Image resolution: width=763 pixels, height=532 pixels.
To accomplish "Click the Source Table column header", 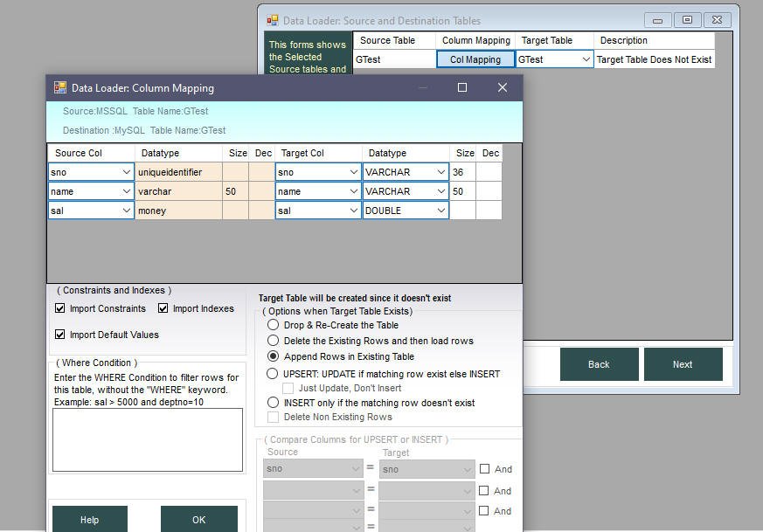I will (393, 40).
